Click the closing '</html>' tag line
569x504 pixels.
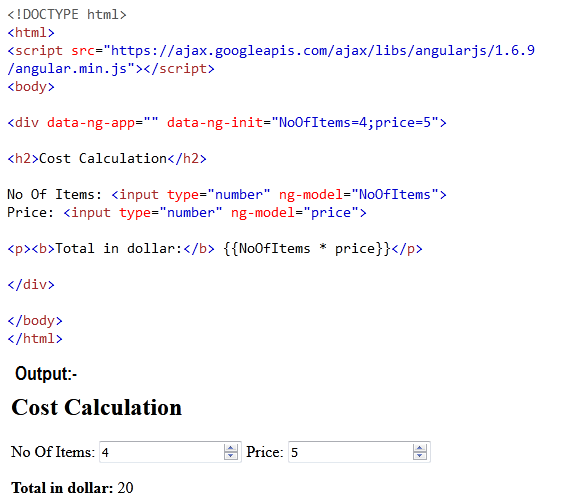(35, 339)
